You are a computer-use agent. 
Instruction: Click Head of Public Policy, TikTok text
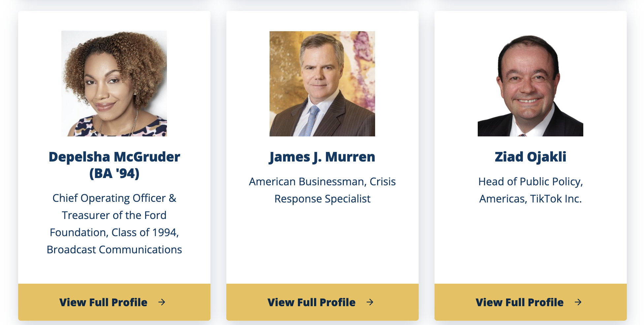(x=531, y=190)
